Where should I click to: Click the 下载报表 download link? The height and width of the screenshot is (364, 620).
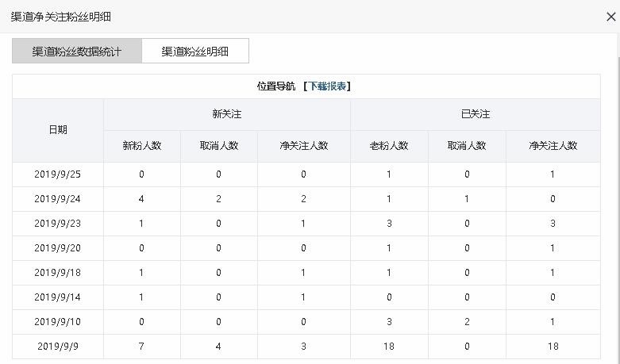coord(329,86)
